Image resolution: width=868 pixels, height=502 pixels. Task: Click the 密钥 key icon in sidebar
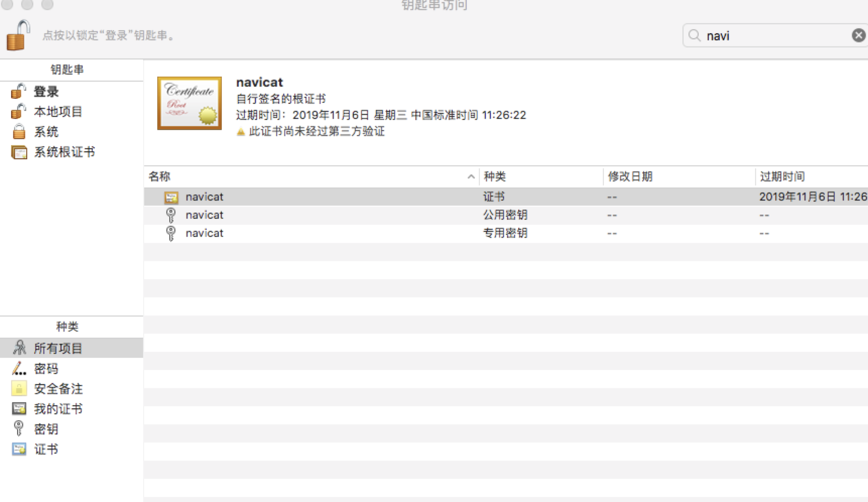pyautogui.click(x=19, y=428)
